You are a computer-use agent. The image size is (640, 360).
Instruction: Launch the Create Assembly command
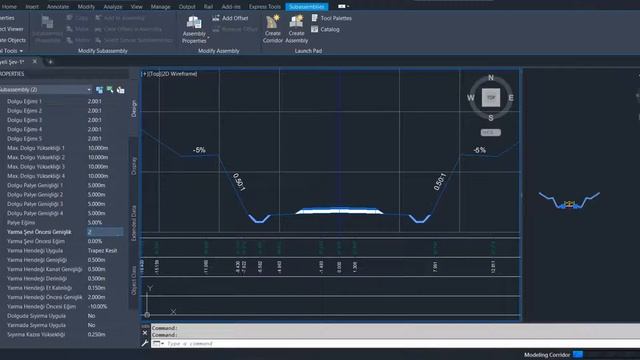[x=297, y=29]
